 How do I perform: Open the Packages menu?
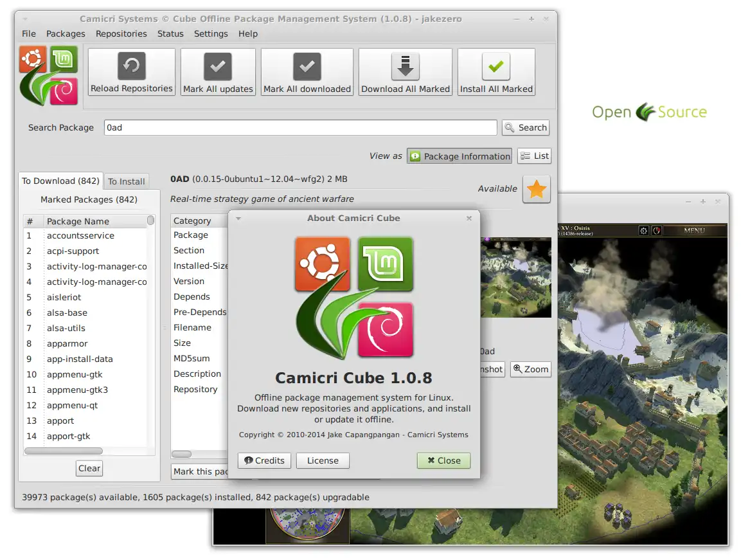(66, 33)
